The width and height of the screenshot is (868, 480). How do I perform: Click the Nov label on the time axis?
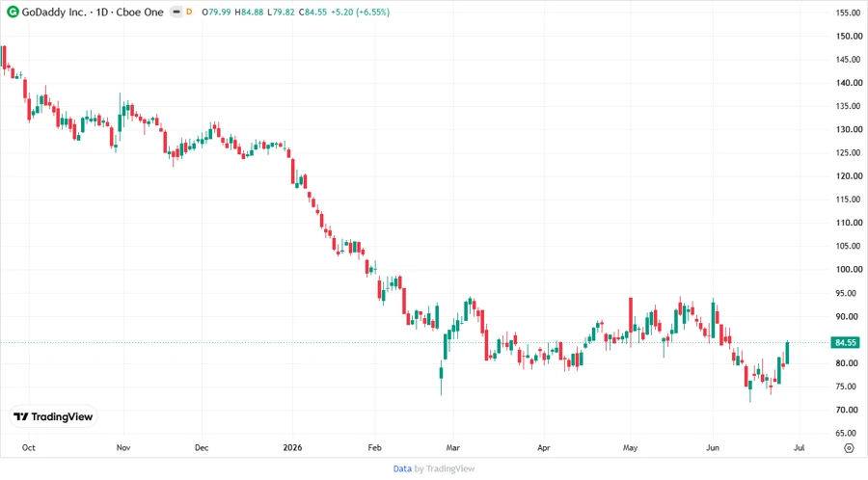123,447
